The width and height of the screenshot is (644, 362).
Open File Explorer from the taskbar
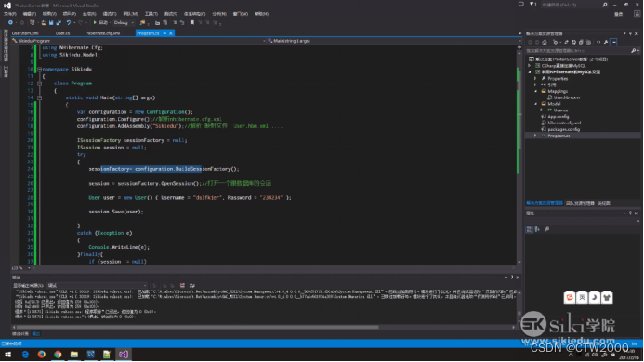click(x=74, y=355)
